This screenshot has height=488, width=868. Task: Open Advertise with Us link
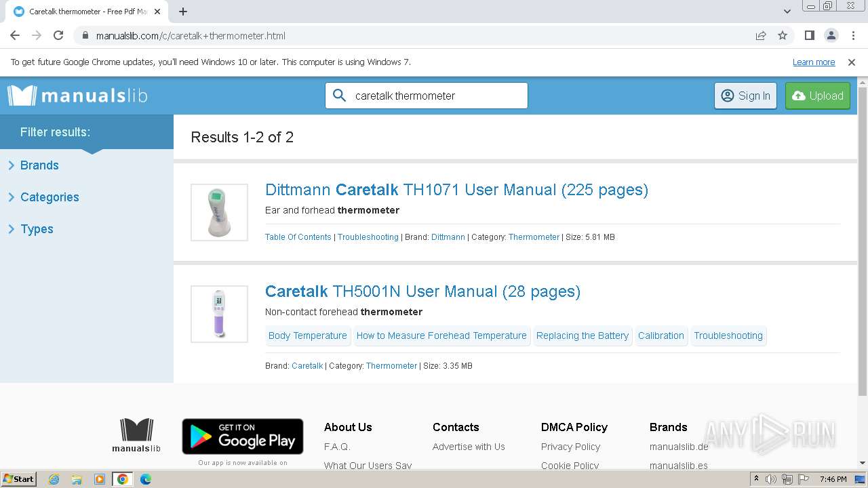point(469,447)
